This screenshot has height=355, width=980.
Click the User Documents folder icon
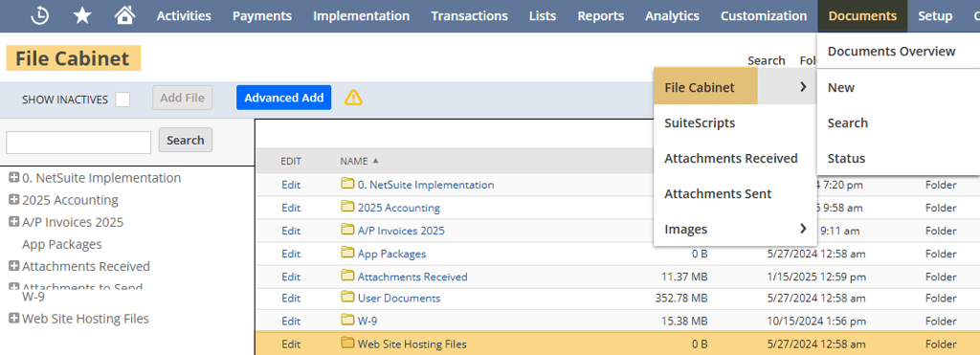coord(347,299)
